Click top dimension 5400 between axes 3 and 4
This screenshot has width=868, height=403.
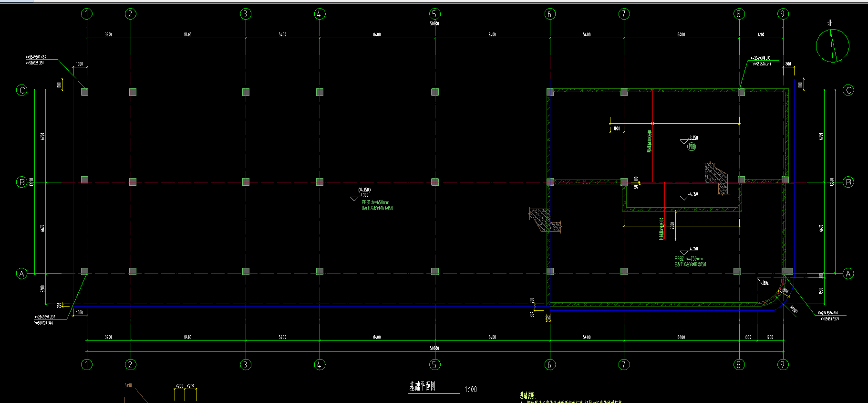coord(283,34)
